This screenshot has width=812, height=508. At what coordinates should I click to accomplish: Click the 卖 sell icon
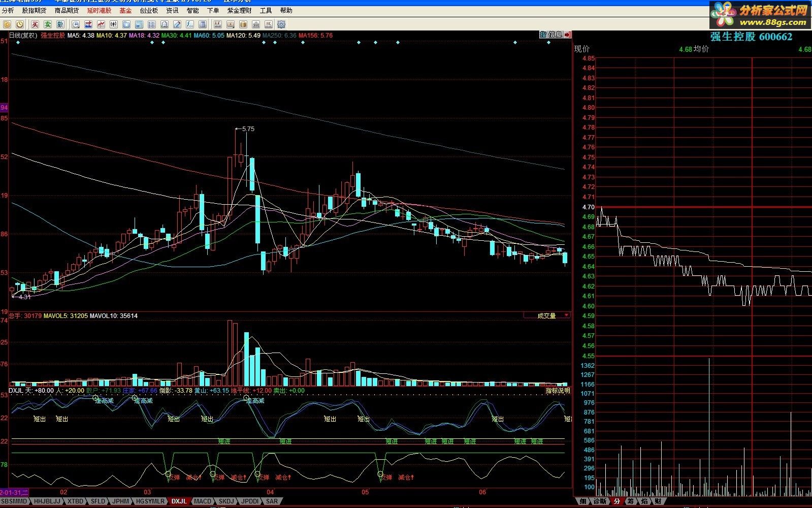(x=48, y=24)
